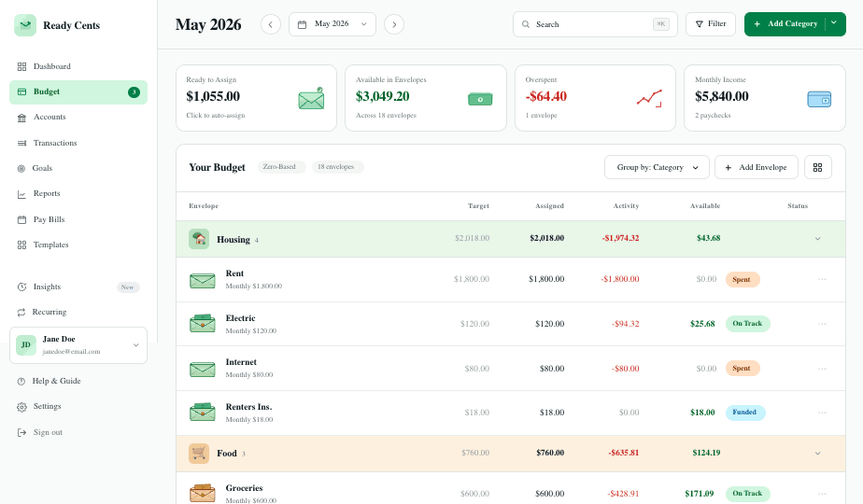
Task: Open Group by: Category dropdown
Action: click(657, 167)
